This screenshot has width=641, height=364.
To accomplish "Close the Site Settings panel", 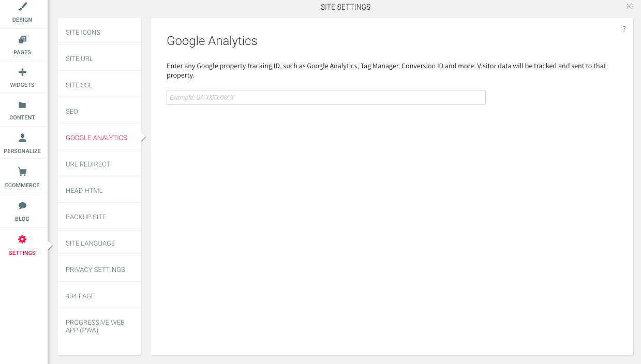I will 629,6.
